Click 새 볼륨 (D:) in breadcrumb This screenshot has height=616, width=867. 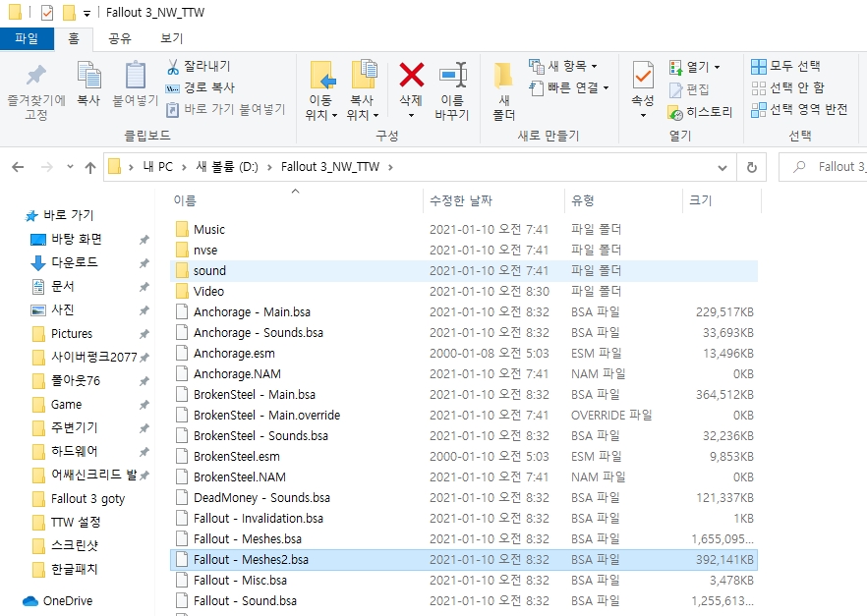click(227, 167)
